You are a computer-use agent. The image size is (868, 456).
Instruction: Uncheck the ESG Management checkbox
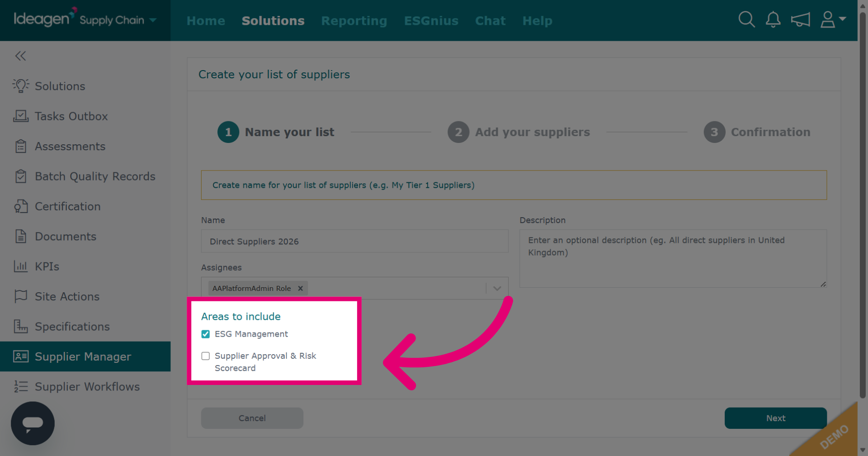206,334
